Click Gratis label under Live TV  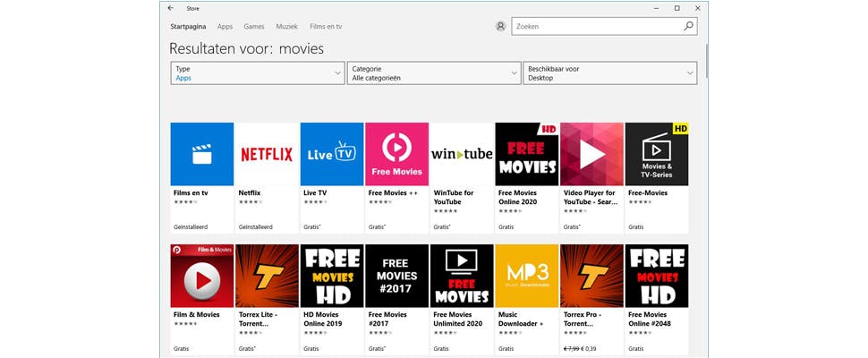pyautogui.click(x=312, y=226)
